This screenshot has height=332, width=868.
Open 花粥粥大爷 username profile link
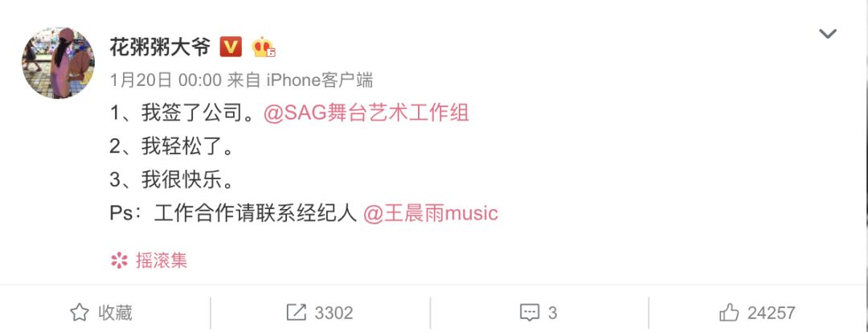pyautogui.click(x=160, y=47)
